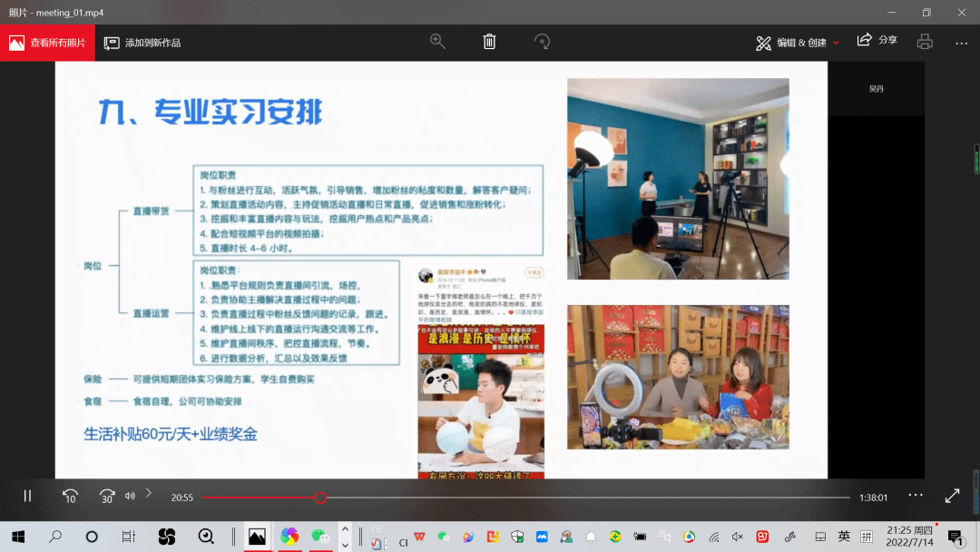Pause the video playback
This screenshot has width=980, height=552.
tap(27, 496)
